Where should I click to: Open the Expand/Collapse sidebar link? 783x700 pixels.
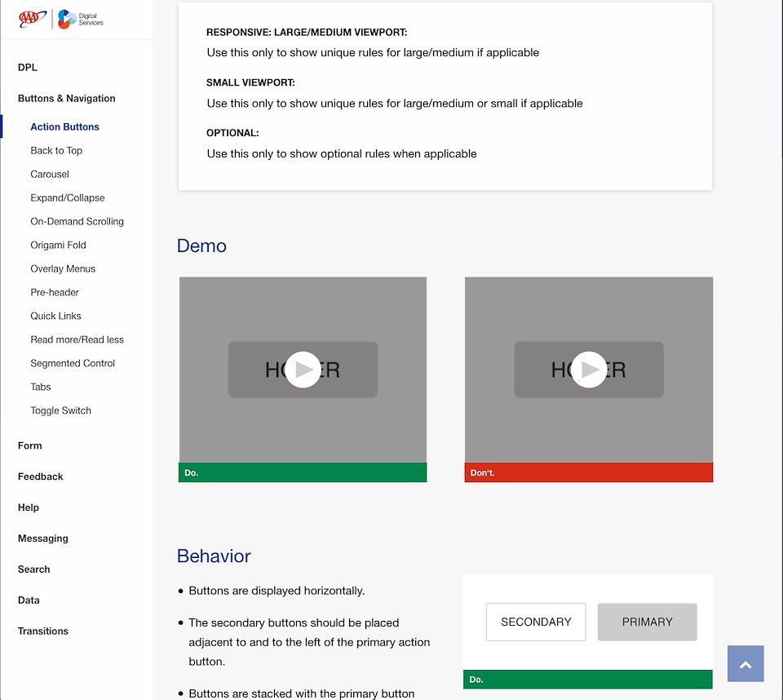click(68, 197)
